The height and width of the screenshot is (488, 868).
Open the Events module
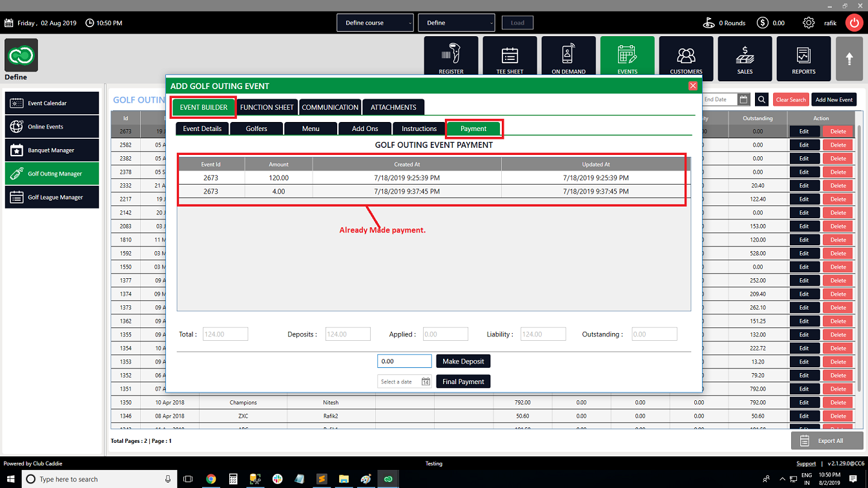pyautogui.click(x=627, y=56)
